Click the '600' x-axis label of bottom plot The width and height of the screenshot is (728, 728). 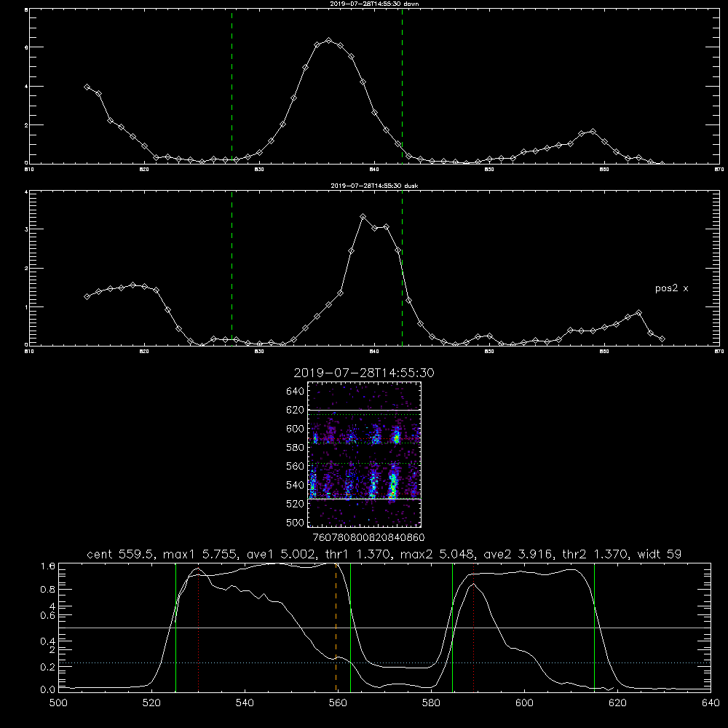525,703
